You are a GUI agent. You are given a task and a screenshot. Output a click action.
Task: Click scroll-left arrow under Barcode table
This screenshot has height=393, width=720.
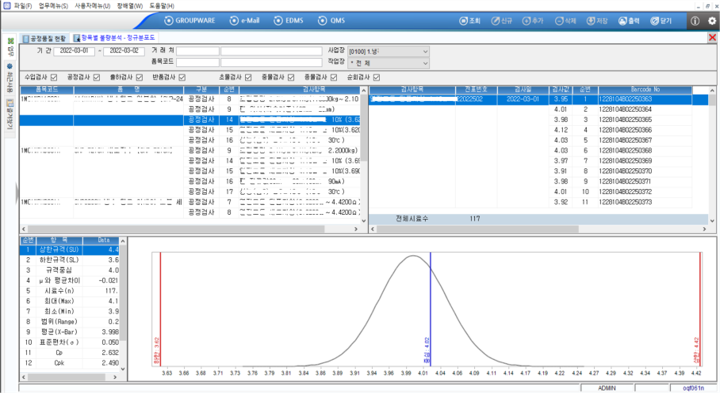click(373, 229)
